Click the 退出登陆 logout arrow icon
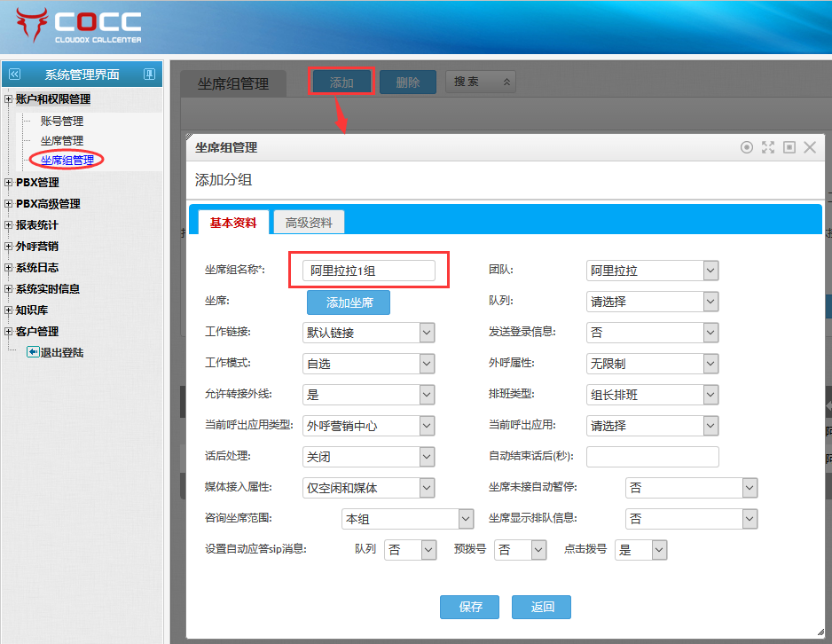Image resolution: width=832 pixels, height=644 pixels. pyautogui.click(x=33, y=352)
